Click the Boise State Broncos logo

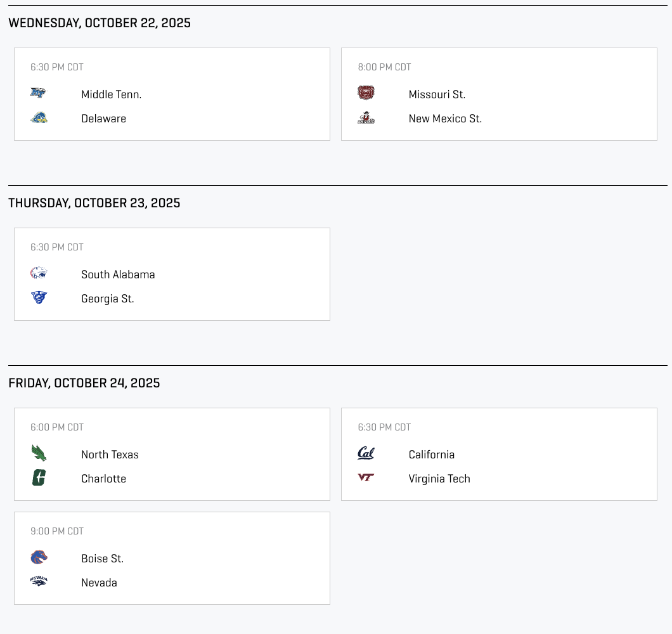click(39, 557)
